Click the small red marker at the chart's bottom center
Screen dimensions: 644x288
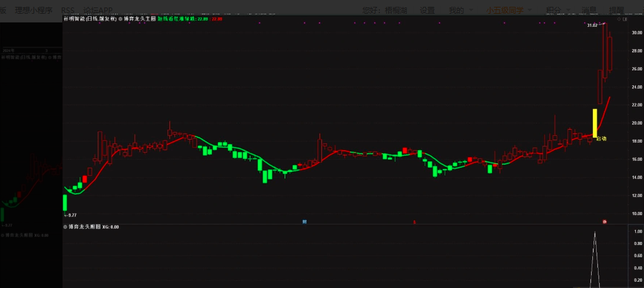click(415, 221)
